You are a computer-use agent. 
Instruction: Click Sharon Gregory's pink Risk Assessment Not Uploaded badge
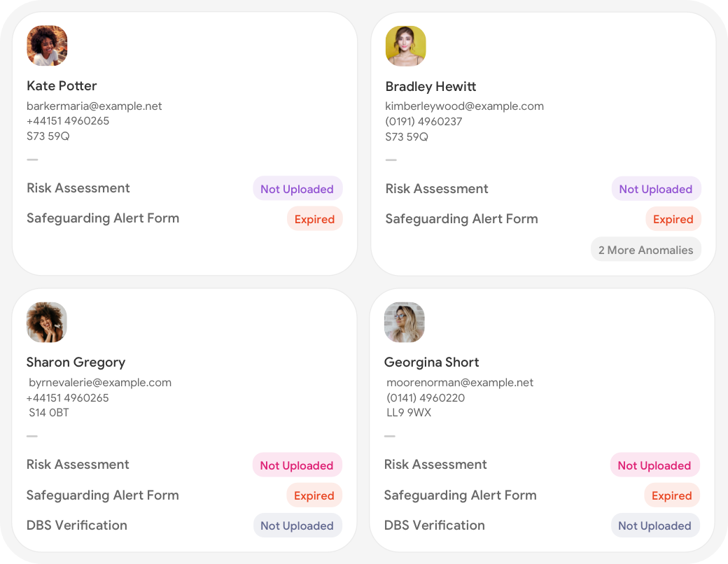click(x=297, y=465)
